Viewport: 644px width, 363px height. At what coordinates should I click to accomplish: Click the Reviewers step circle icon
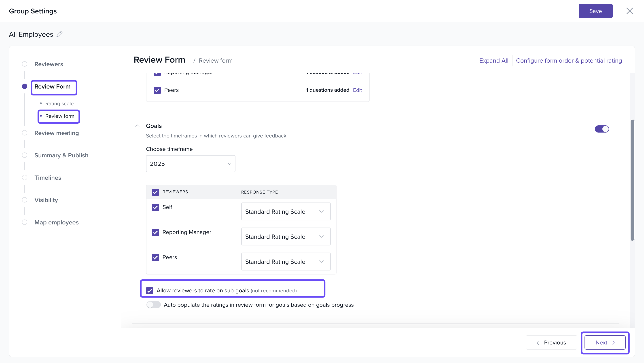point(25,64)
